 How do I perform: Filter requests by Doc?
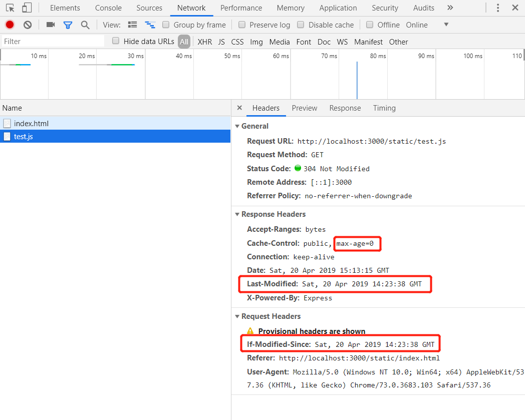point(324,42)
